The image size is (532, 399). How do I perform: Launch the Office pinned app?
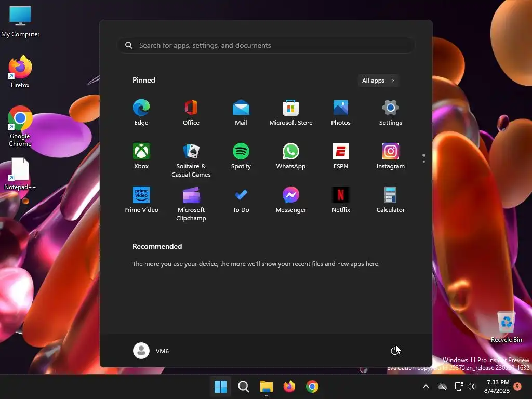coord(191,113)
